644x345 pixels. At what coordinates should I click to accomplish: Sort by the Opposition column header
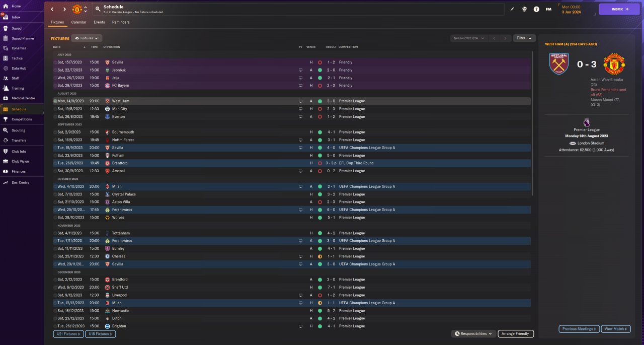point(112,47)
